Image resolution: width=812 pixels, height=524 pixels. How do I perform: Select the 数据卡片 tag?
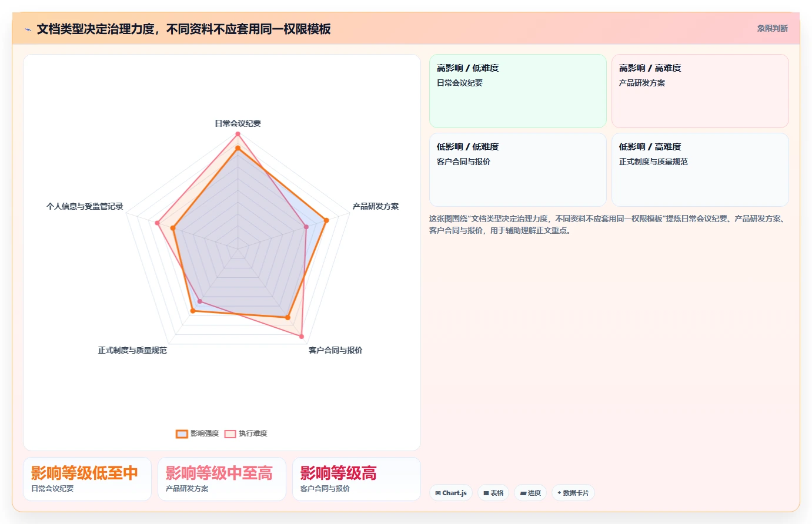click(573, 493)
